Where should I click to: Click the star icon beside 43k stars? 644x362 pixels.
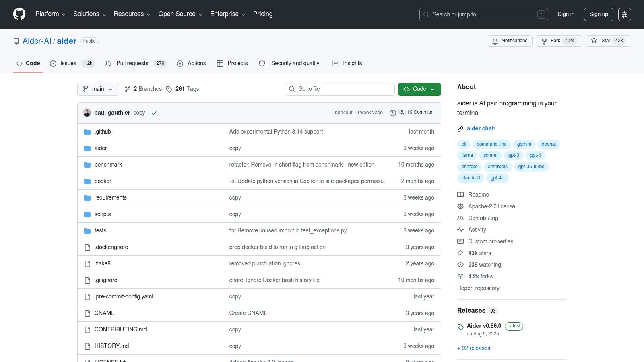tap(460, 253)
